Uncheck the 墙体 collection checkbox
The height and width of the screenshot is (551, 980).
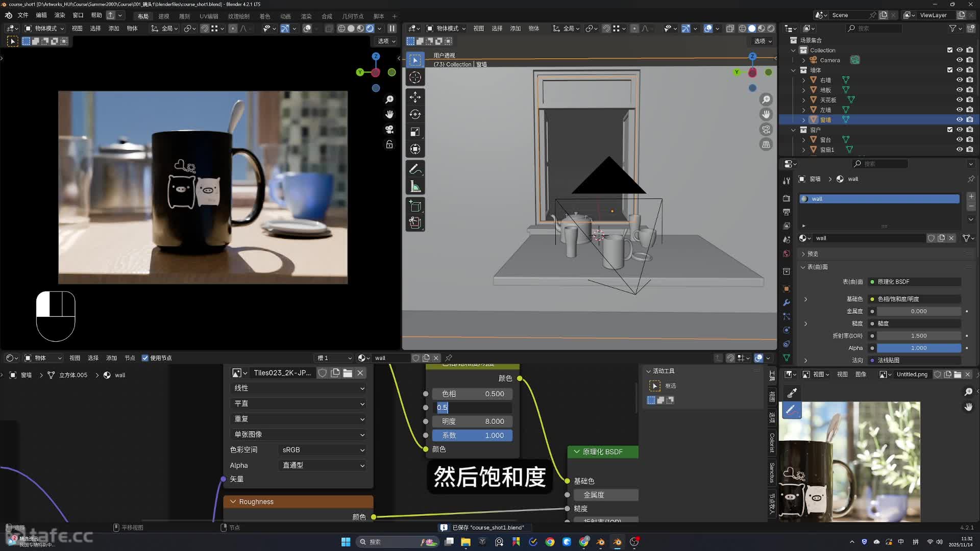pyautogui.click(x=950, y=70)
